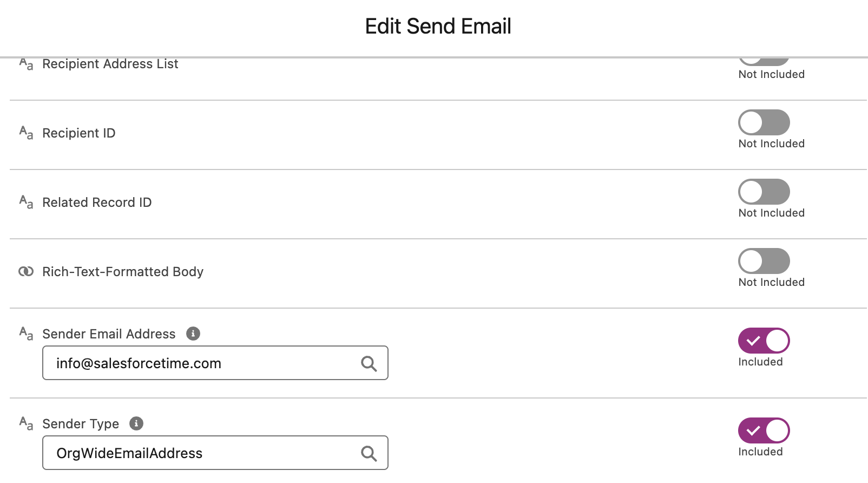Click the magnifier icon in Sender Type lookup
868x483 pixels.
pos(370,453)
